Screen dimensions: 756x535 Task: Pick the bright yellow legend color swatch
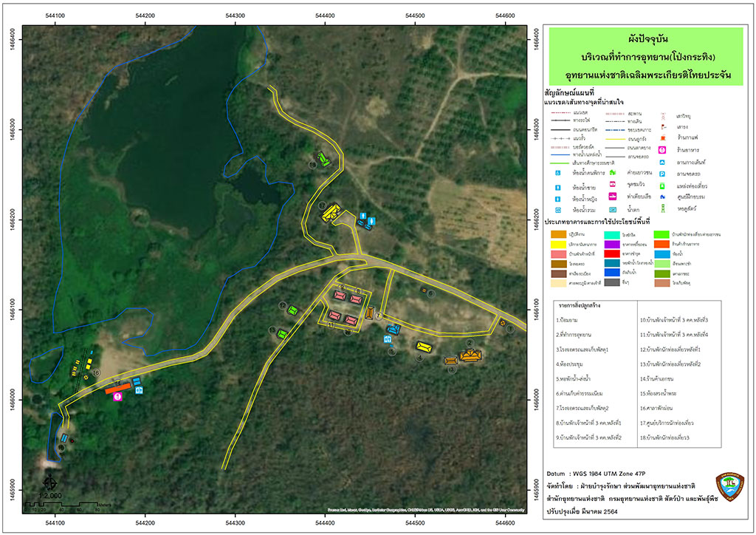(x=558, y=245)
